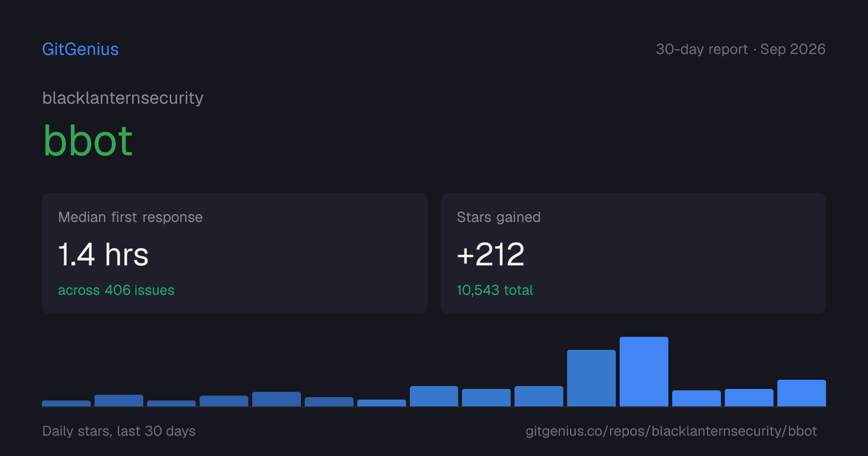
Task: Click the across 406 issues text
Action: coord(116,290)
